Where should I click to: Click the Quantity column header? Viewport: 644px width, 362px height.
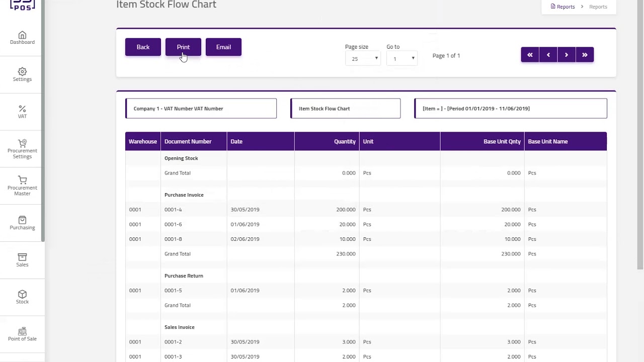[327, 141]
